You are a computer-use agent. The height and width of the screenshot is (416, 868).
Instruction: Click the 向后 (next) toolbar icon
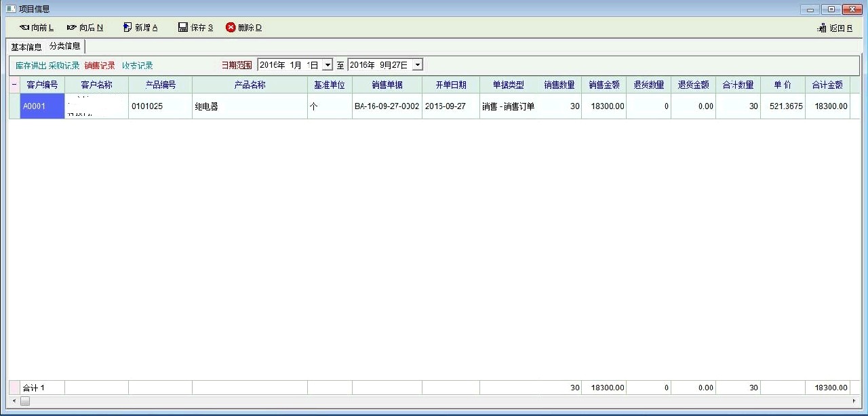72,28
